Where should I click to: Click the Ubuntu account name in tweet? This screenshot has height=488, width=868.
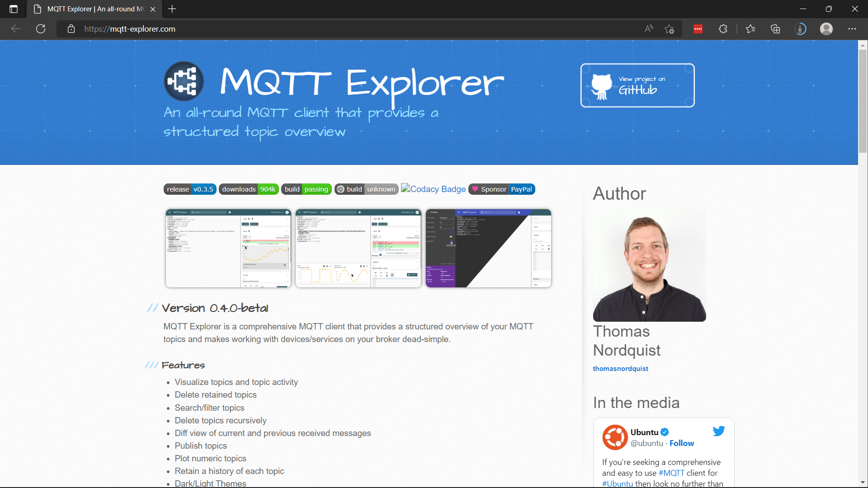tap(645, 432)
